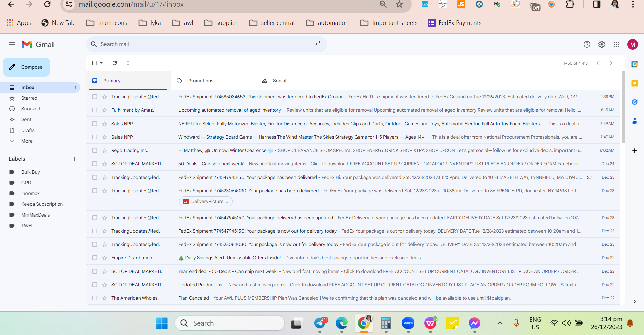Open Windows Start menu
This screenshot has height=335, width=644.
[162, 323]
